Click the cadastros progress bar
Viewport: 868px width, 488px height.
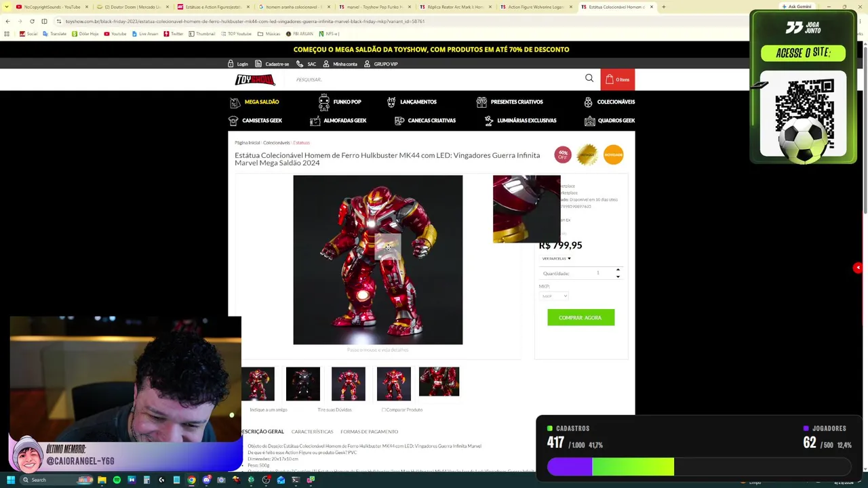pyautogui.click(x=699, y=466)
